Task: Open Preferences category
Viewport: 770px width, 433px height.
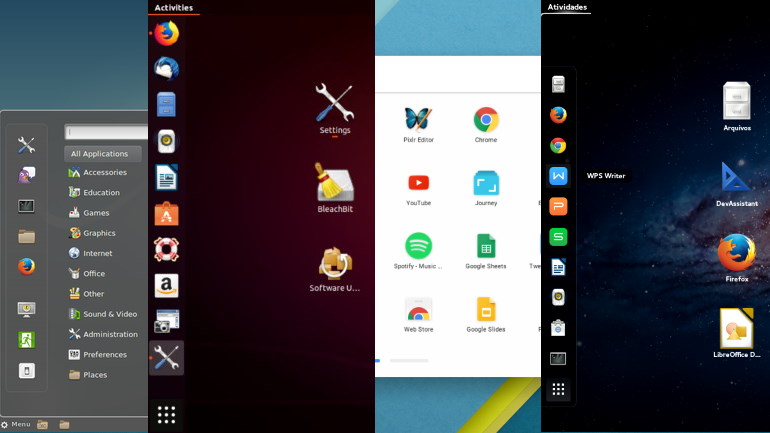Action: 98,354
